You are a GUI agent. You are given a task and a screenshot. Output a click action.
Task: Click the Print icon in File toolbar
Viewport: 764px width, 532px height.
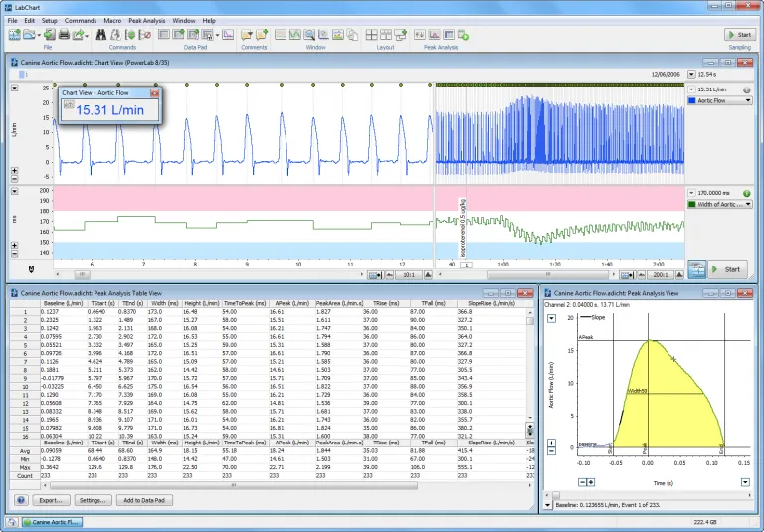click(64, 35)
